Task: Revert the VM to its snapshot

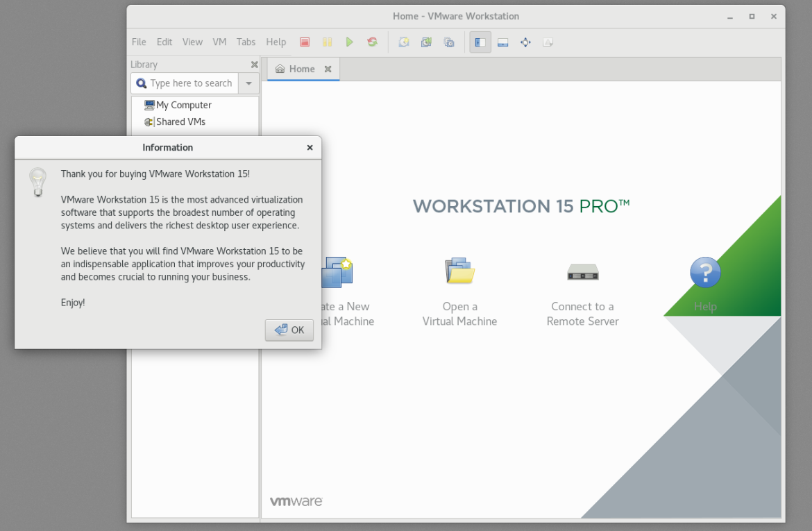Action: [426, 42]
